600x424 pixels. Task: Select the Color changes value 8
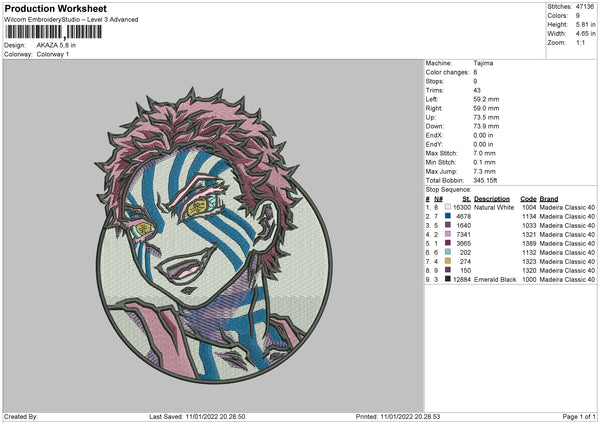[475, 72]
